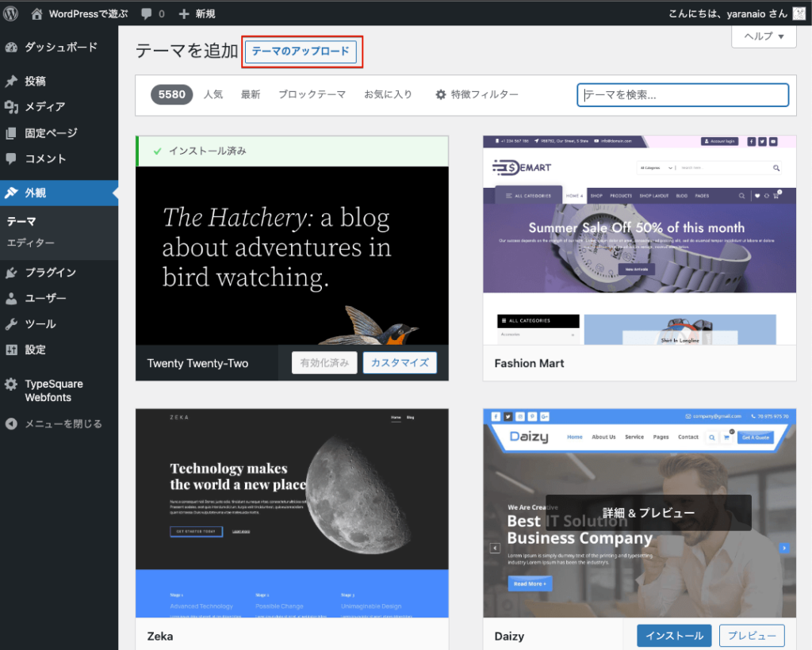Open the Twenty Twenty-Two theme screenshot
812x650 pixels.
click(292, 256)
